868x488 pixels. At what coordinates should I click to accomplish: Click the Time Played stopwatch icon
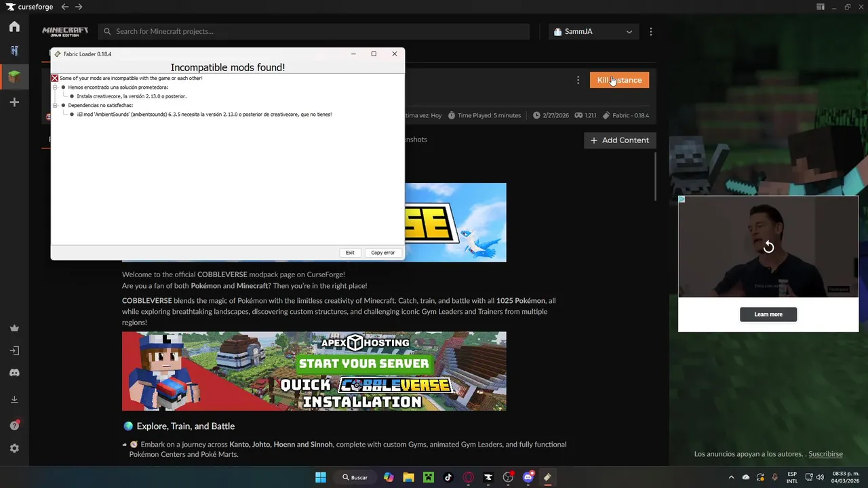click(452, 115)
